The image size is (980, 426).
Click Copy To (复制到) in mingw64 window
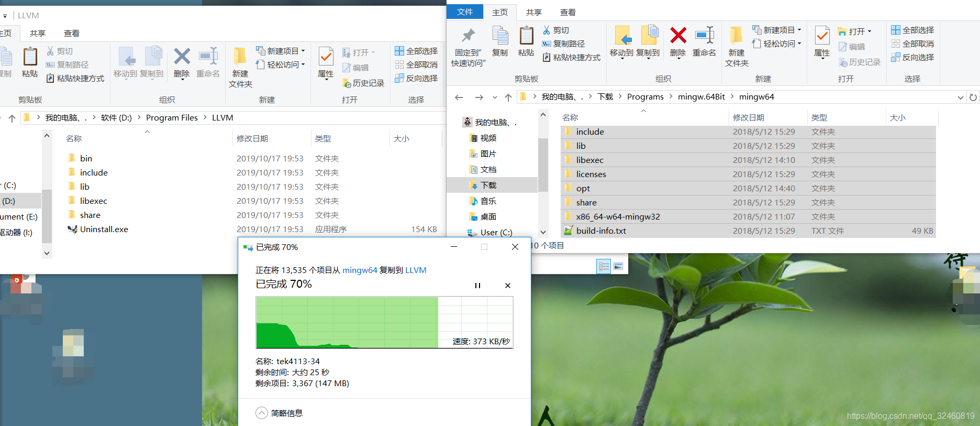pos(648,42)
